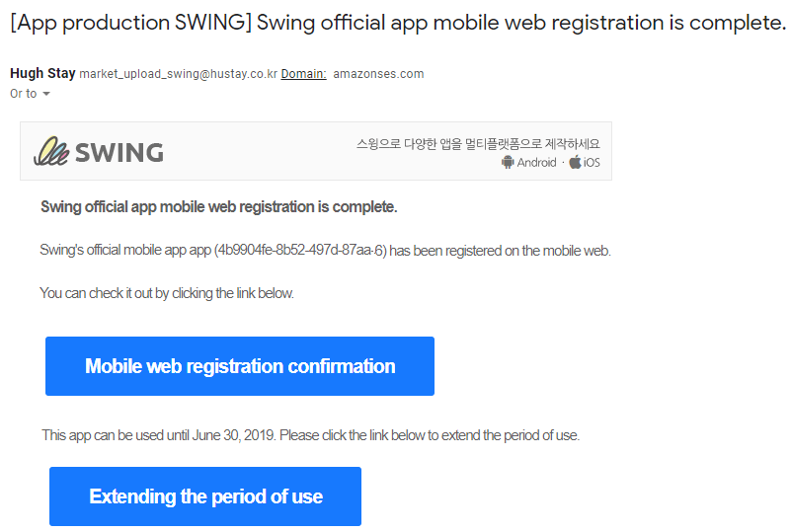Click the "Or to" label text
The image size is (791, 532).
point(23,94)
